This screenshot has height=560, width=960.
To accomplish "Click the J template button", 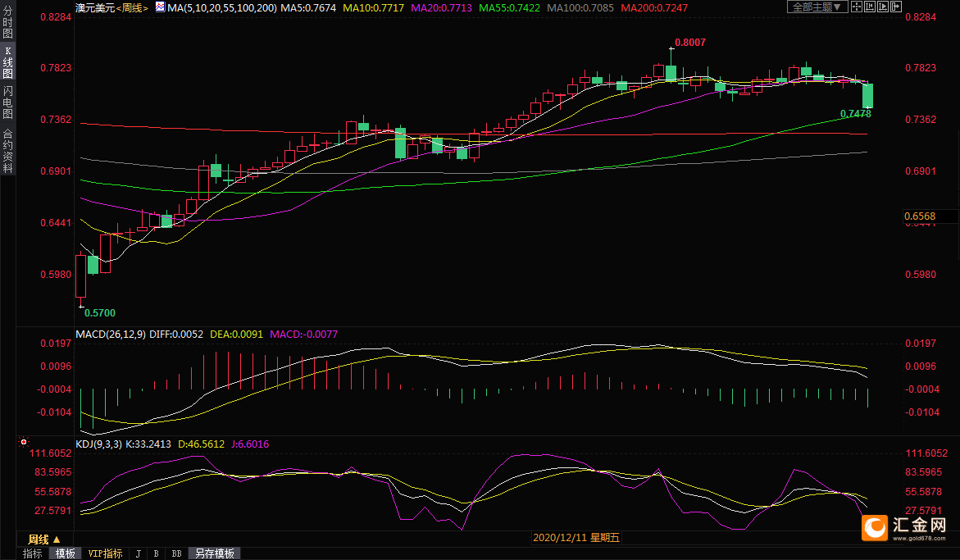I will [139, 553].
